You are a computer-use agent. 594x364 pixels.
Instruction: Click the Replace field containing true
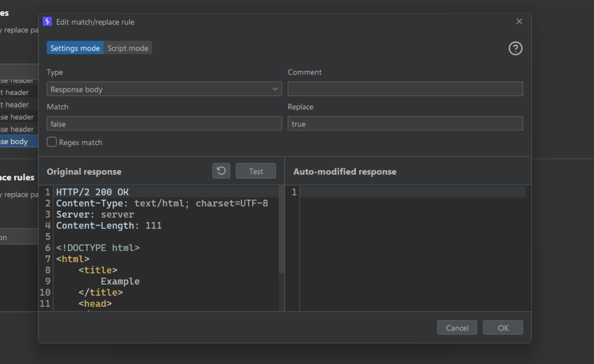coord(405,124)
